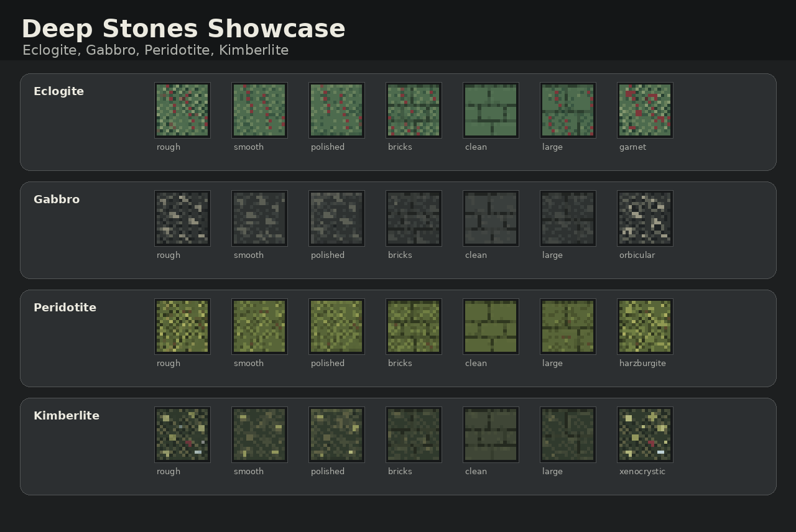Click the Eclogite section heading
Image resolution: width=796 pixels, height=532 pixels.
[58, 91]
